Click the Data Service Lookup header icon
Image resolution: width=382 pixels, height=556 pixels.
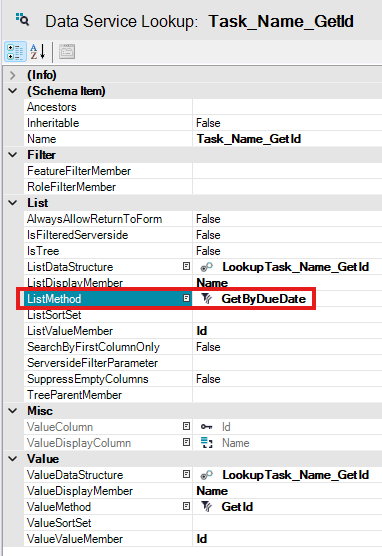pos(22,20)
